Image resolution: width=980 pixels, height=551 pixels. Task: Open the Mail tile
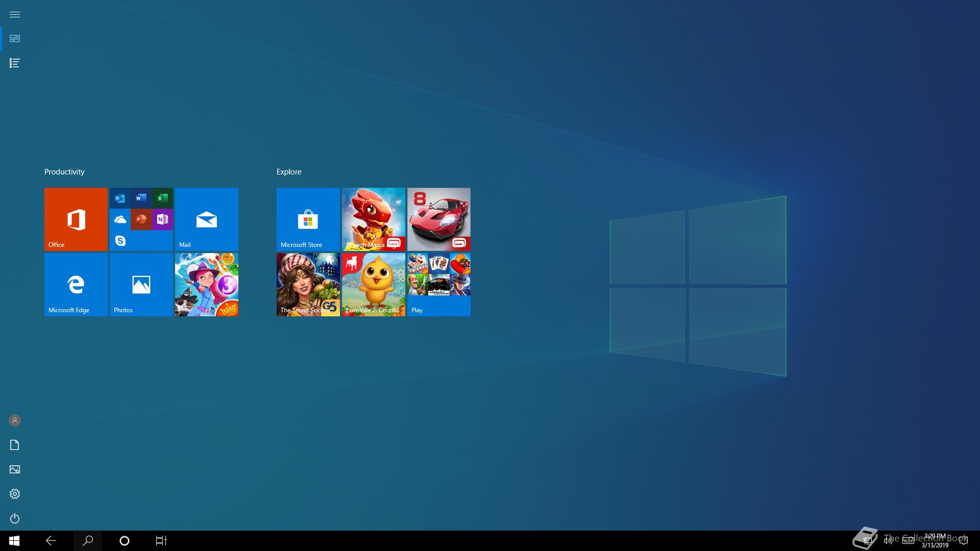click(x=207, y=219)
